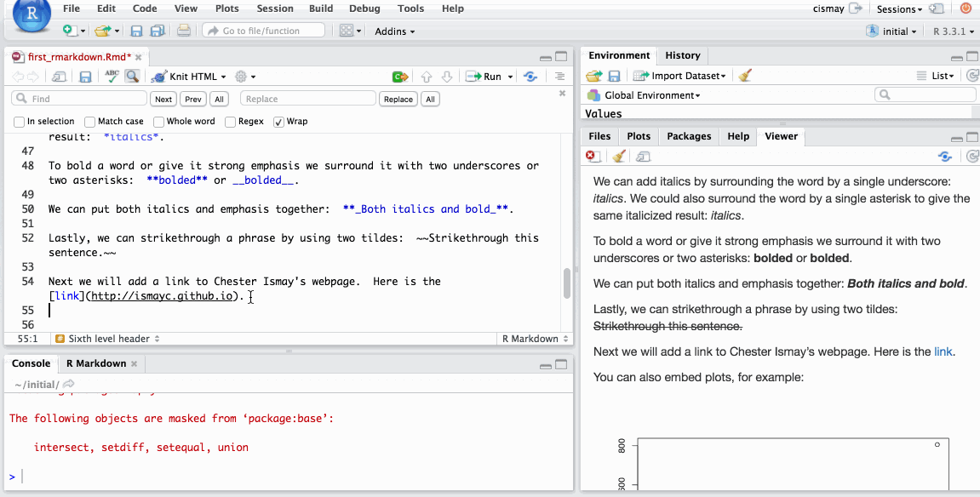
Task: Clear the environment with the broom icon
Action: pyautogui.click(x=745, y=76)
